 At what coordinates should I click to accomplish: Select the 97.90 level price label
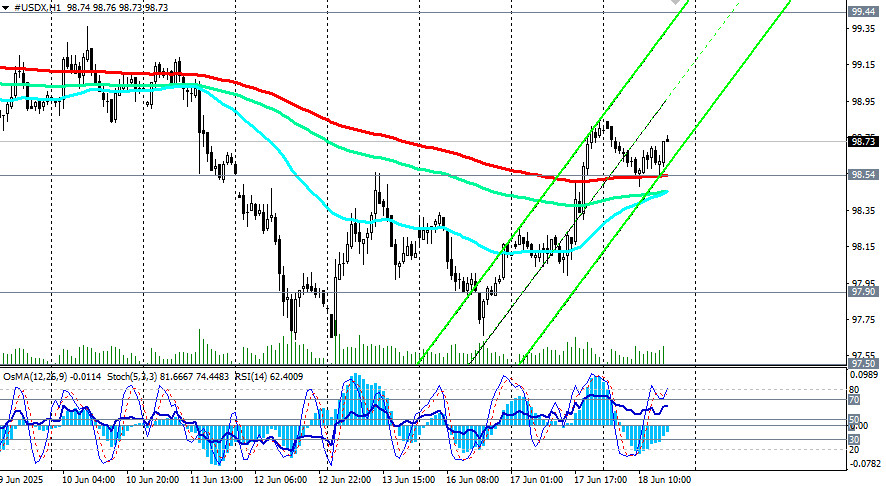863,292
